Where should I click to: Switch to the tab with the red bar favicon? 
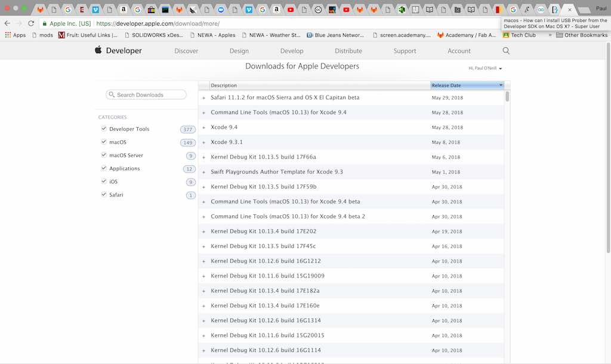click(x=498, y=10)
